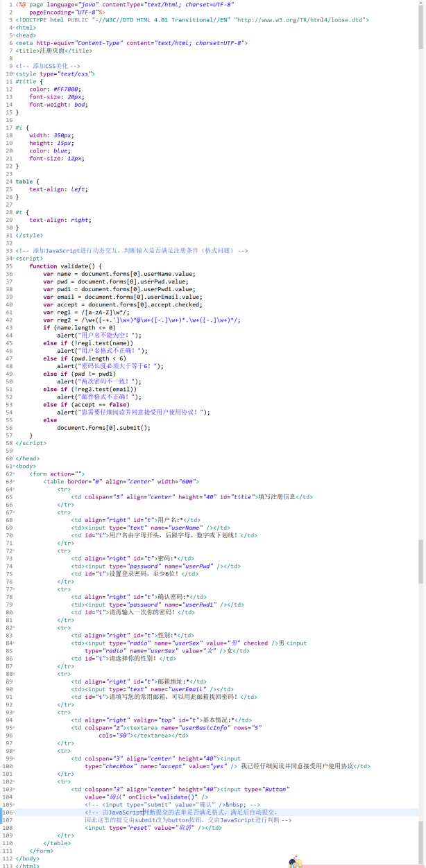Collapse the comment fold at line 106
Image resolution: width=426 pixels, height=868 pixels.
14,813
